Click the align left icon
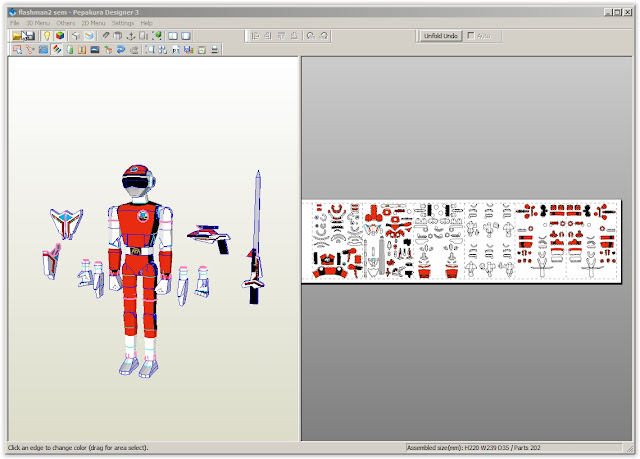This screenshot has width=640, height=459. (256, 36)
